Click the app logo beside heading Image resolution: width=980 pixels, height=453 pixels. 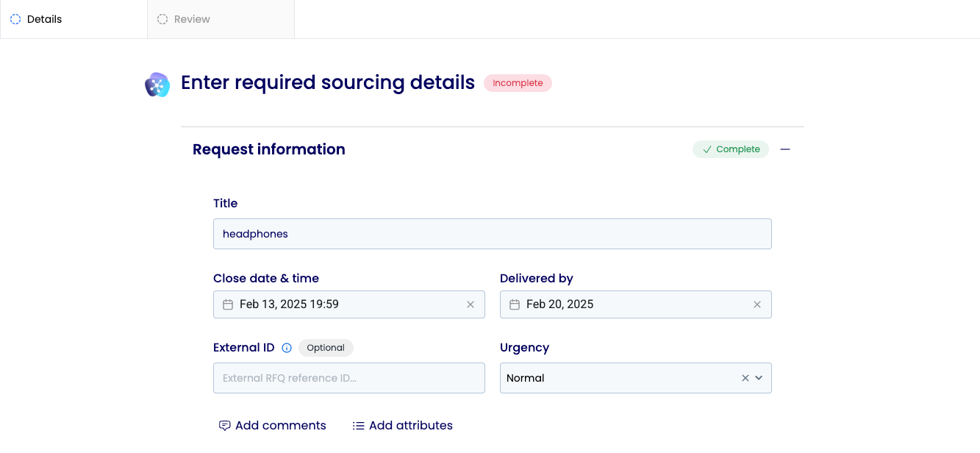click(157, 85)
